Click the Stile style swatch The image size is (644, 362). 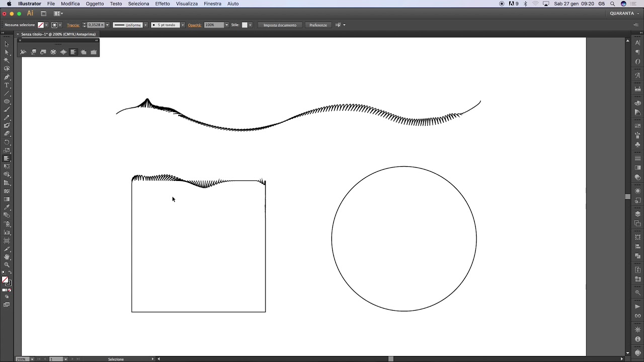pyautogui.click(x=245, y=25)
